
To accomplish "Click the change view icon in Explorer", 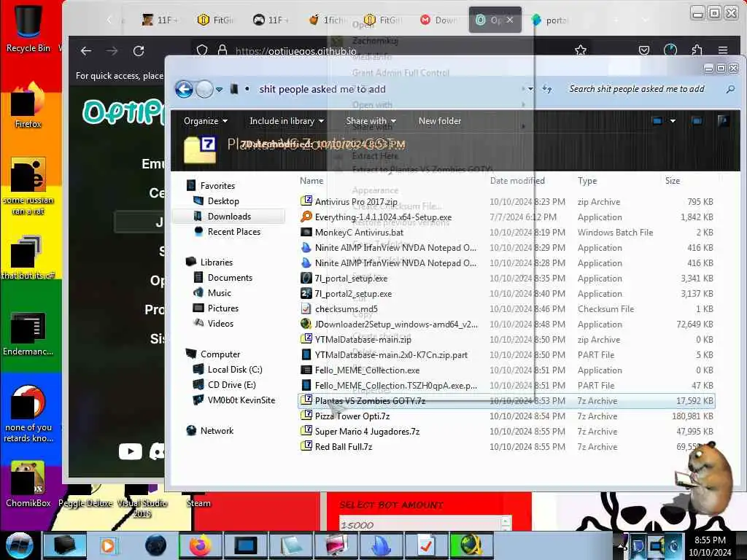I will (657, 121).
